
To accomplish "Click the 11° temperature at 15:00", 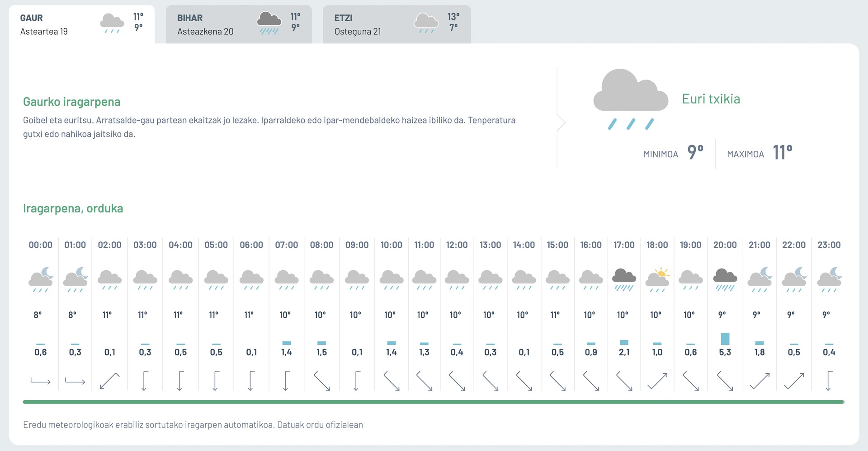I will click(x=555, y=315).
